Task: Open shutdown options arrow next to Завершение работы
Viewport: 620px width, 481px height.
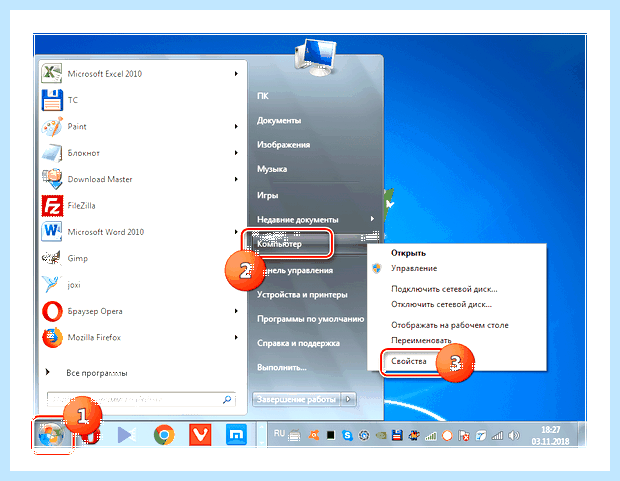Action: coord(348,400)
